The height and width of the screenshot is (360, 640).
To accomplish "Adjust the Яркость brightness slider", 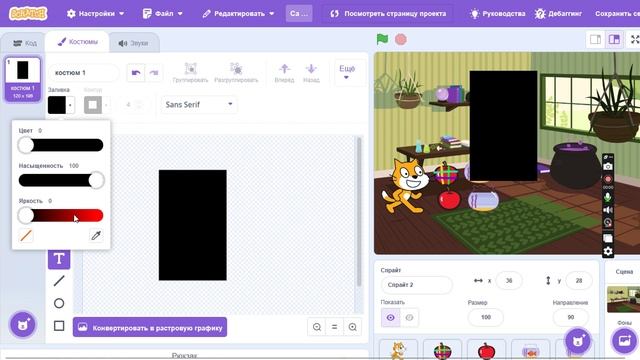I will 60,215.
